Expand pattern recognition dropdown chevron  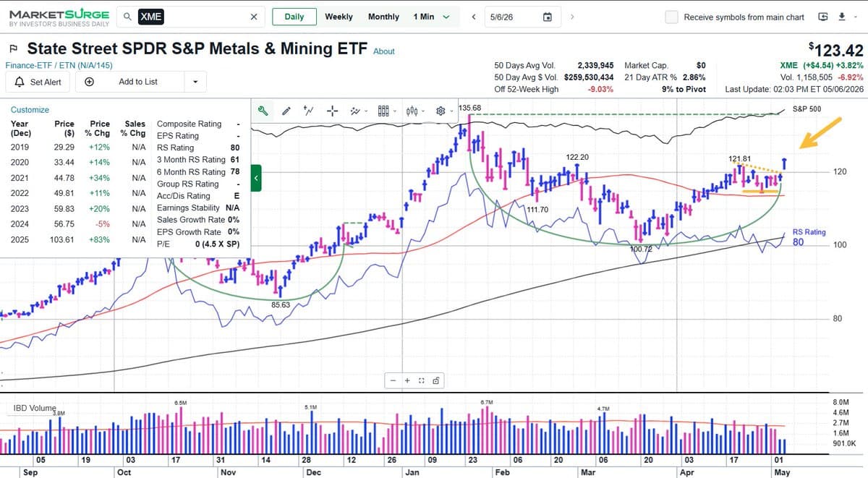[x=367, y=111]
